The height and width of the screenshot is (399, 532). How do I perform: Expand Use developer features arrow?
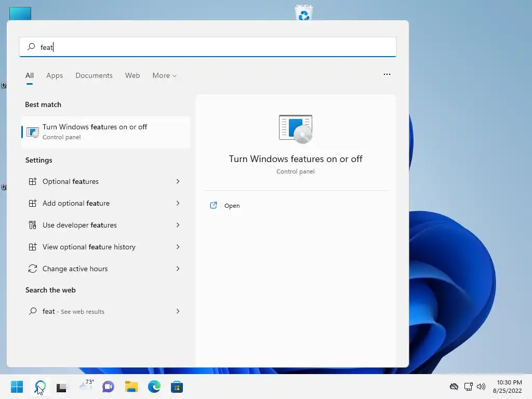click(178, 225)
